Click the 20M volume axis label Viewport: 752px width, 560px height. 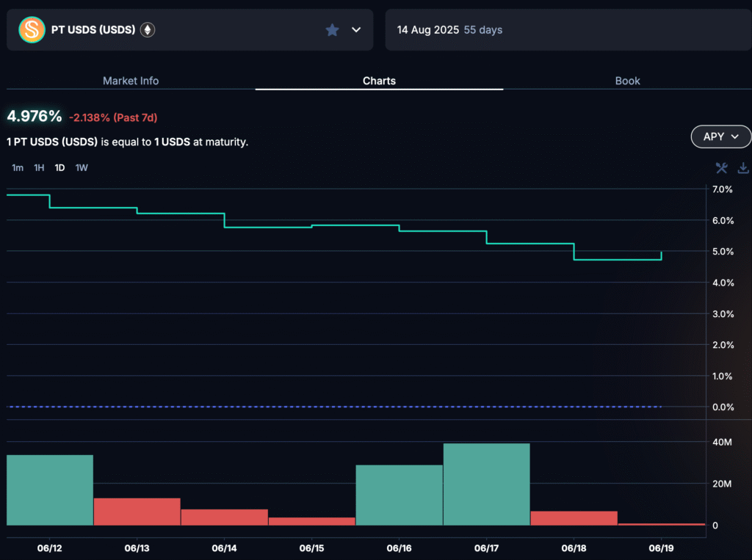[x=723, y=484]
